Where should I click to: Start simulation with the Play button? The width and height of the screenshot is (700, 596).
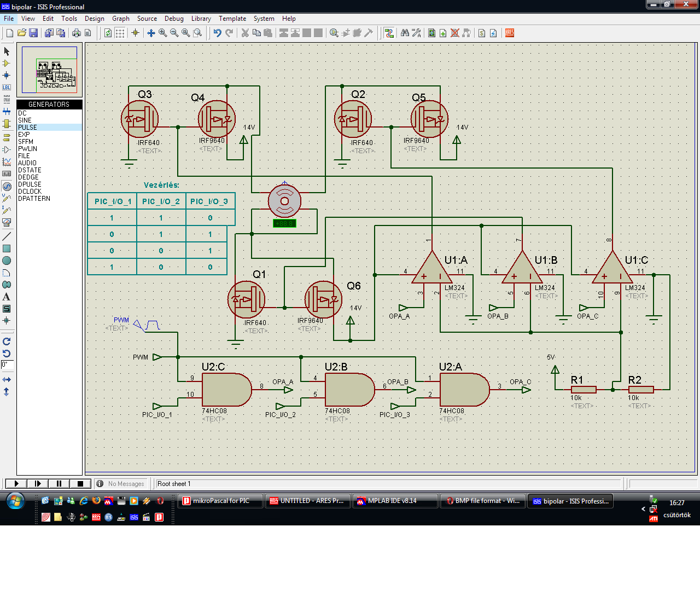pos(16,483)
